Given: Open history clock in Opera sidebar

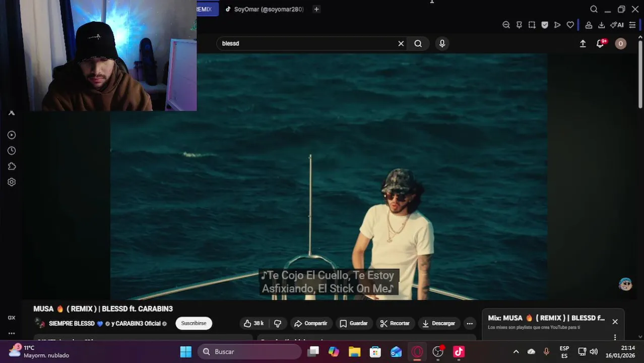Looking at the screenshot, I should pos(12,151).
